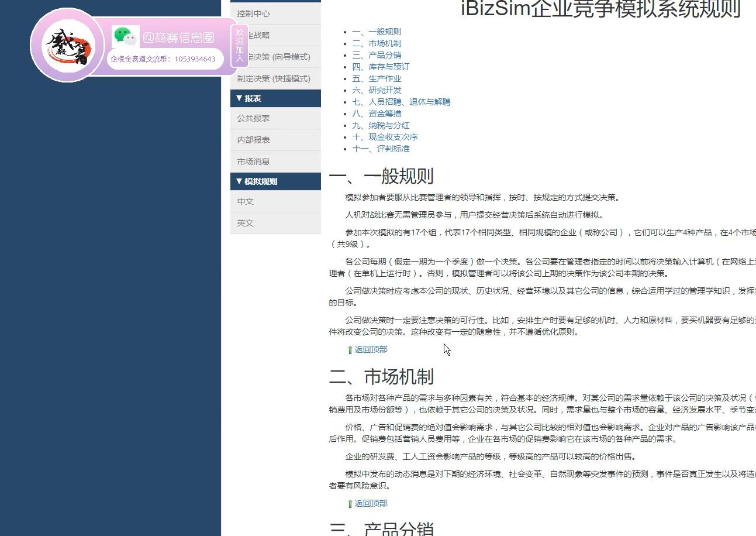Click the iBizSim企业竞争模拟系统规则 page title
756x536 pixels.
point(601,9)
